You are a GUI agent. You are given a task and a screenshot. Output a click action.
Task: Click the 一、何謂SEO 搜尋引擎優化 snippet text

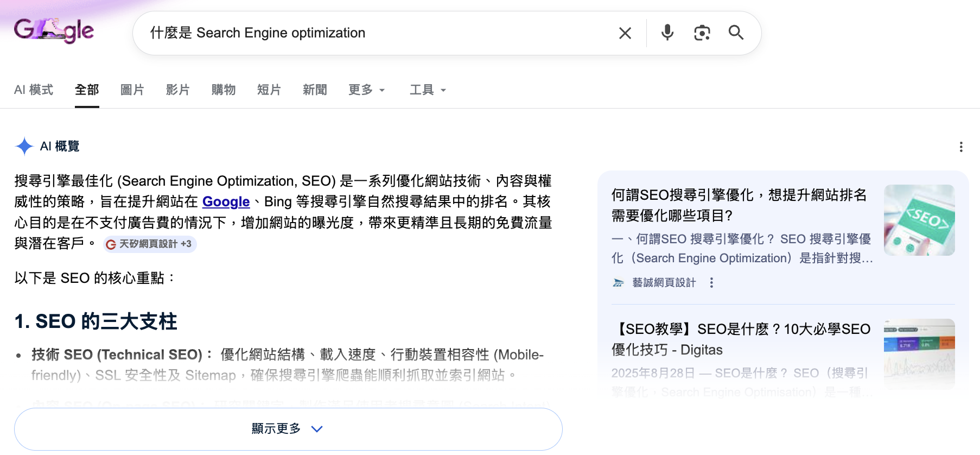[742, 249]
